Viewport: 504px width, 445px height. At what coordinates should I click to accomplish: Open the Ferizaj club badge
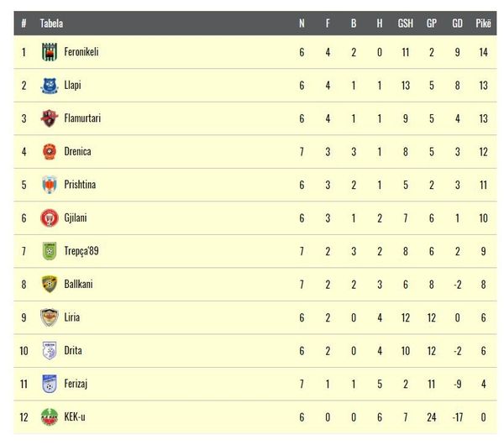(x=50, y=384)
